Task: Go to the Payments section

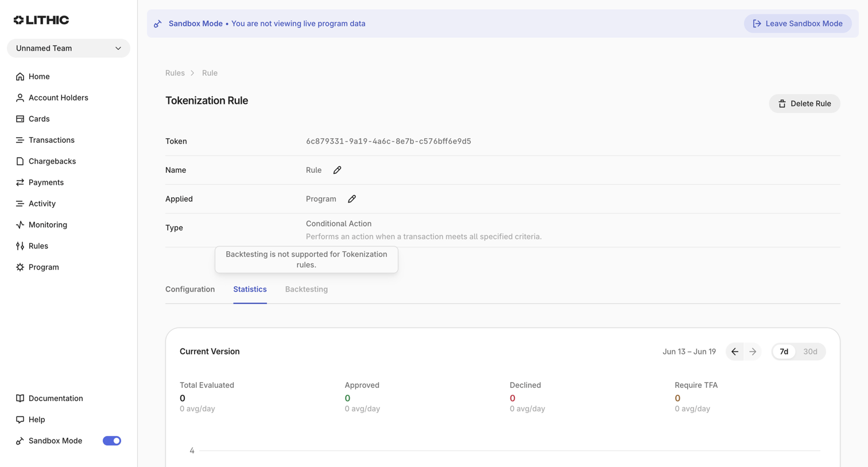Action: coord(46,182)
